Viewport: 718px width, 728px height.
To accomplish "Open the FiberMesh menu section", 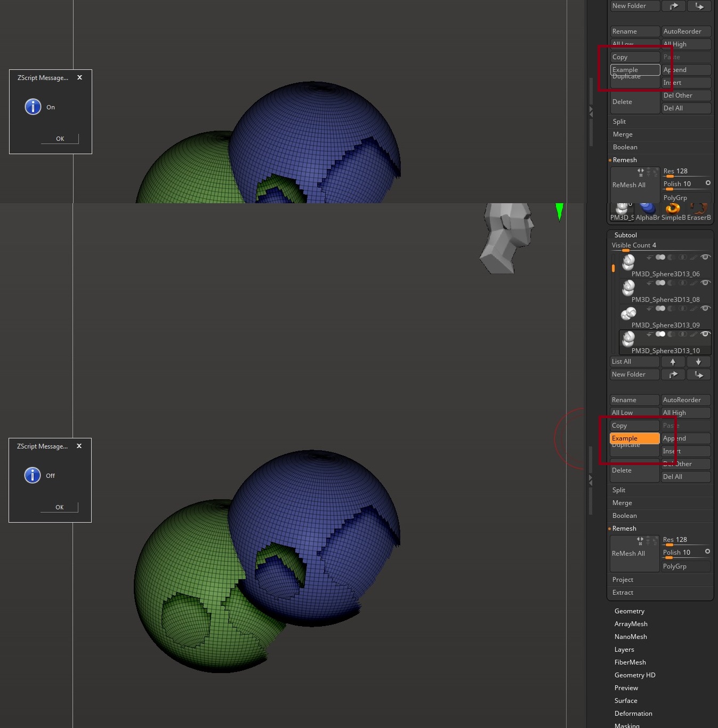I will click(630, 662).
